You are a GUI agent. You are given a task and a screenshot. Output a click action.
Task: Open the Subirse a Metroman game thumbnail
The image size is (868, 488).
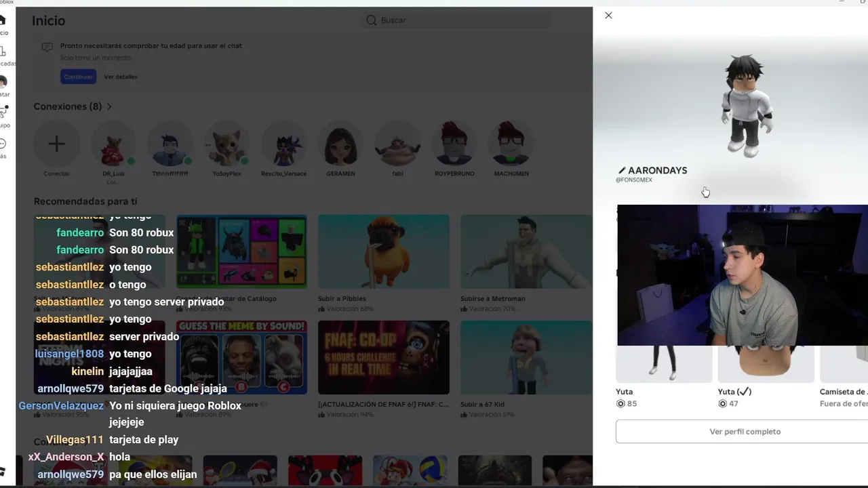tap(526, 251)
